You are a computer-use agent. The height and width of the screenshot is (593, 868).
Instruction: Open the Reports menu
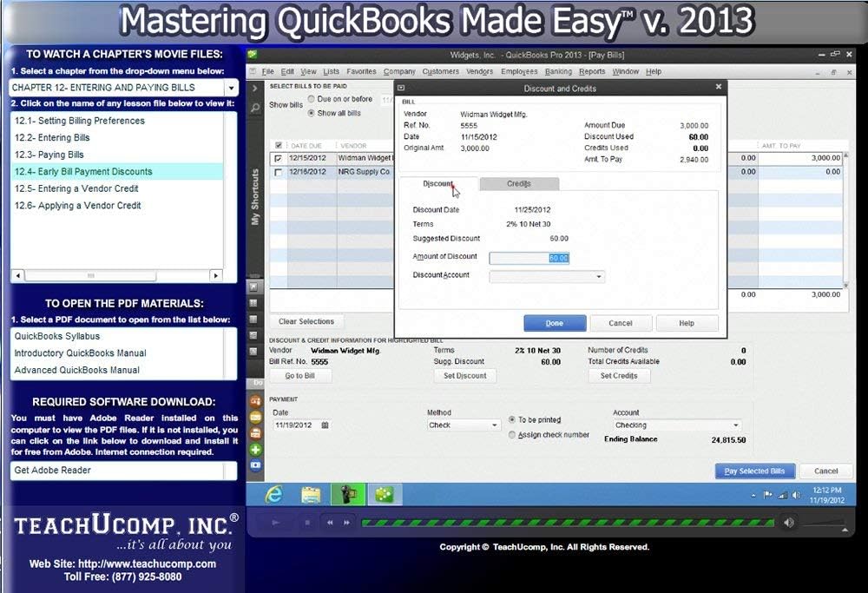coord(592,71)
